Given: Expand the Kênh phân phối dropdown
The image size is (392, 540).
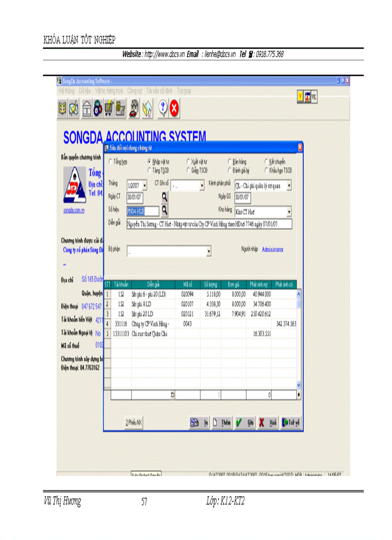Looking at the screenshot, I should coord(289,185).
